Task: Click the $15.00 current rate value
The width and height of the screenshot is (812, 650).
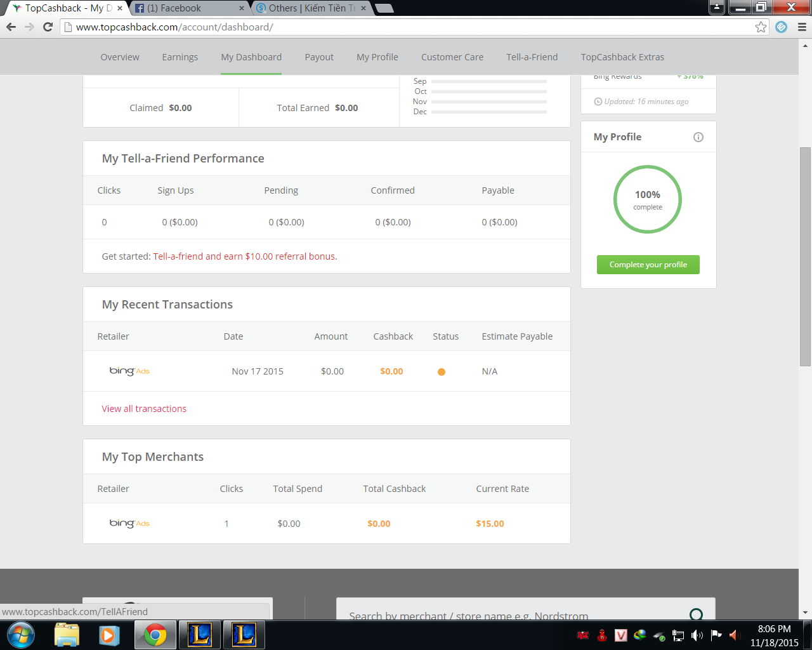Action: [490, 524]
